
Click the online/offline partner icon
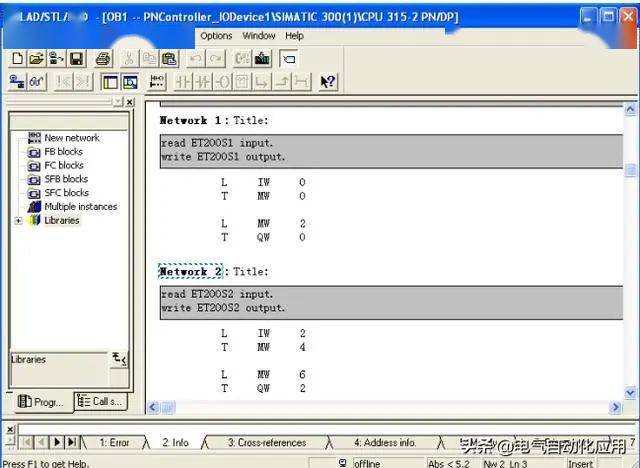pos(17,82)
